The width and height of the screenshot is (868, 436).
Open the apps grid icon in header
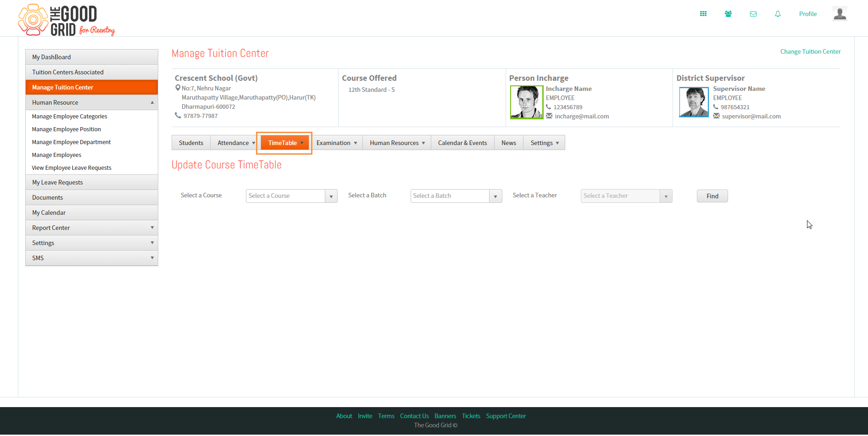pyautogui.click(x=703, y=14)
